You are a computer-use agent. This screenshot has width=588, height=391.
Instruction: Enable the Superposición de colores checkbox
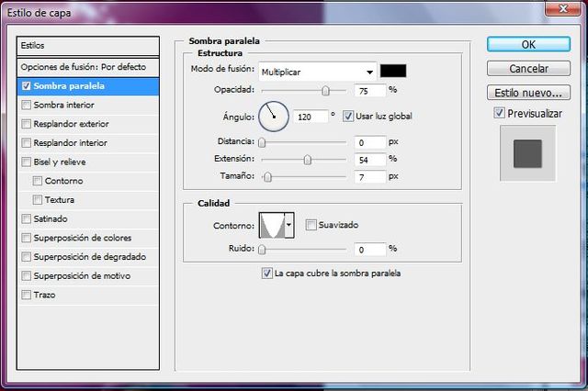26,238
